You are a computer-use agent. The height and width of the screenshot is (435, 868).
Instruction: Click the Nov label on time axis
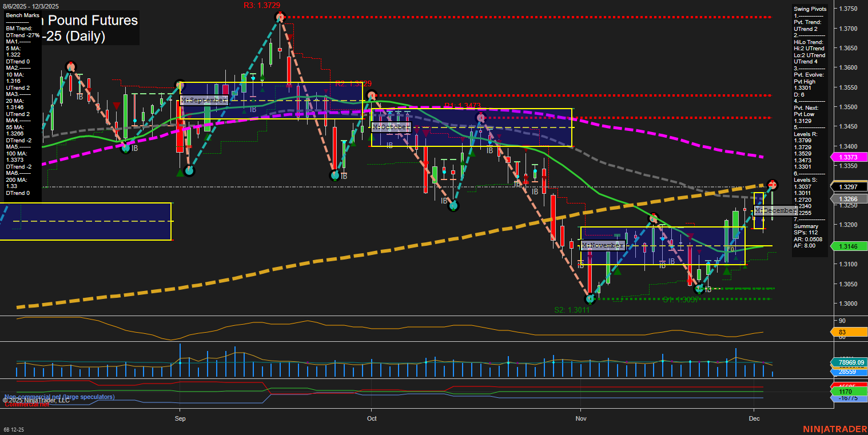582,418
